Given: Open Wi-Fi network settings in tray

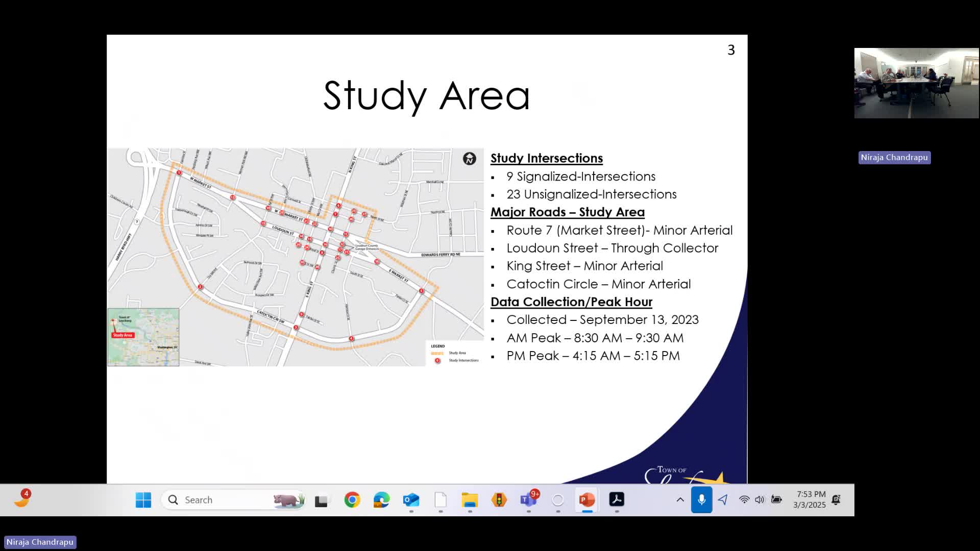Looking at the screenshot, I should [744, 500].
